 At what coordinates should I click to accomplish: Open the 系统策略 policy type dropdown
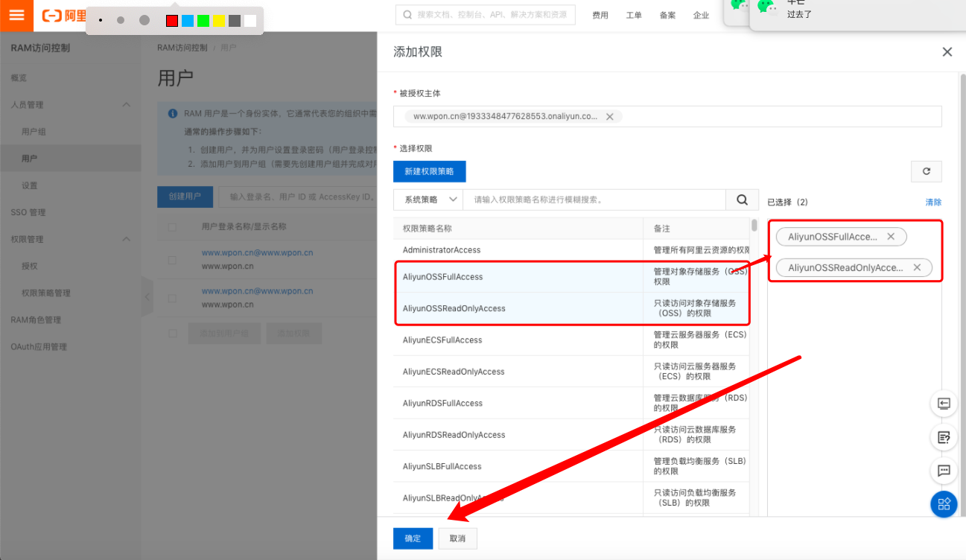tap(428, 200)
